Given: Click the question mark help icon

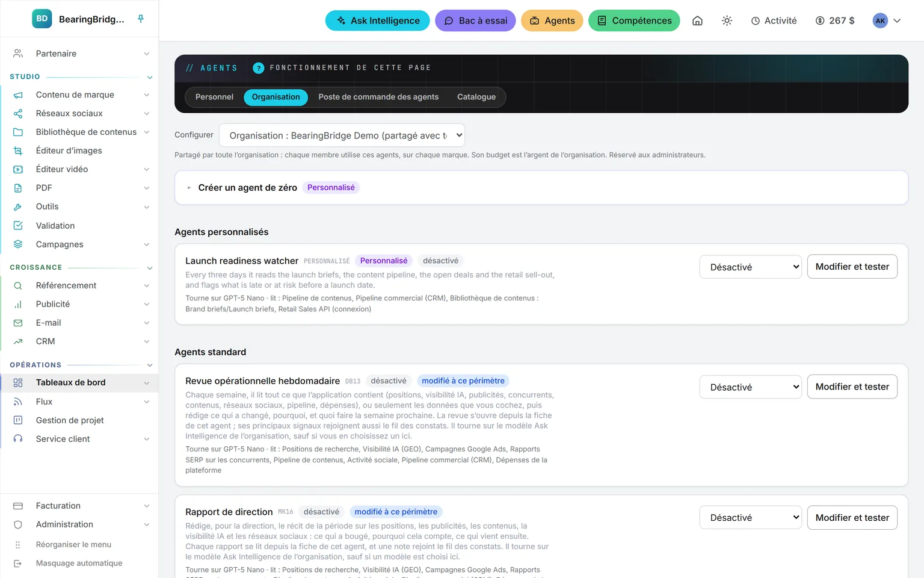Looking at the screenshot, I should [x=259, y=68].
